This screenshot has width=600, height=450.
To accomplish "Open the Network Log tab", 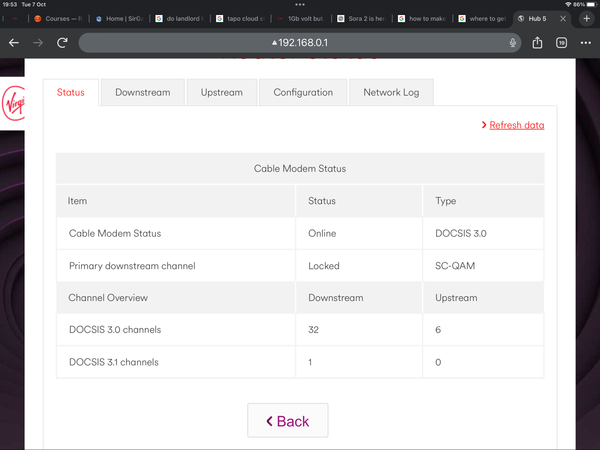I will click(391, 92).
